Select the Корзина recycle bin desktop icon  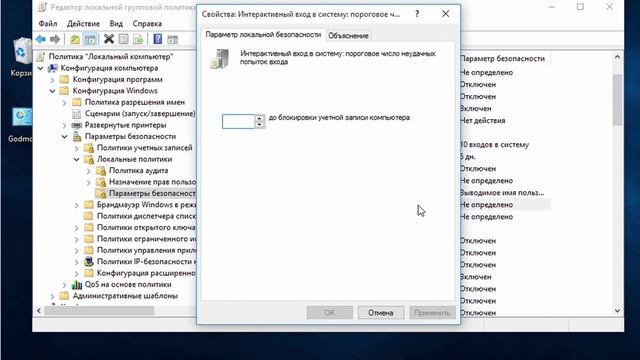click(x=21, y=51)
